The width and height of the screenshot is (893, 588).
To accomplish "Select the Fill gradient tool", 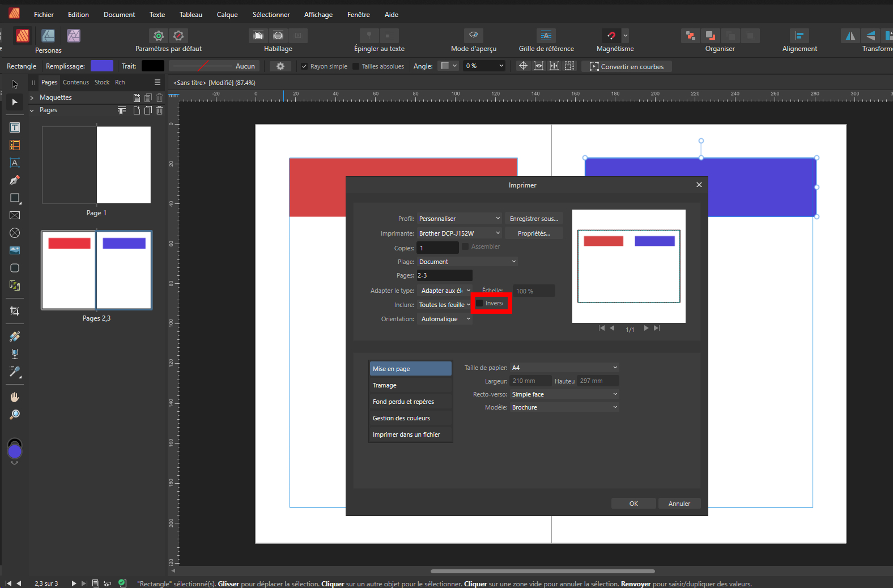I will (x=15, y=336).
